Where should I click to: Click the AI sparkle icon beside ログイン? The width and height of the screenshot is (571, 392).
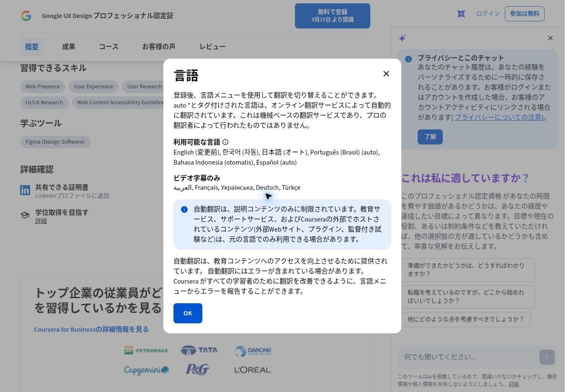461,14
